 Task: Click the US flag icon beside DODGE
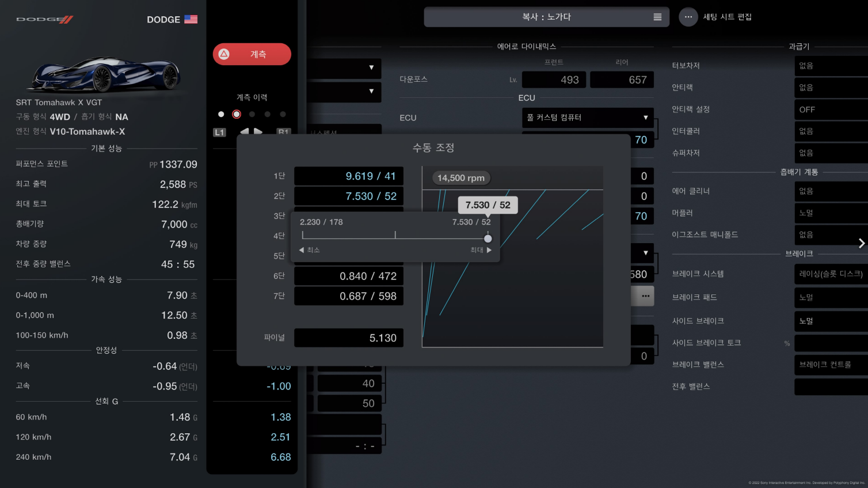[x=191, y=20]
